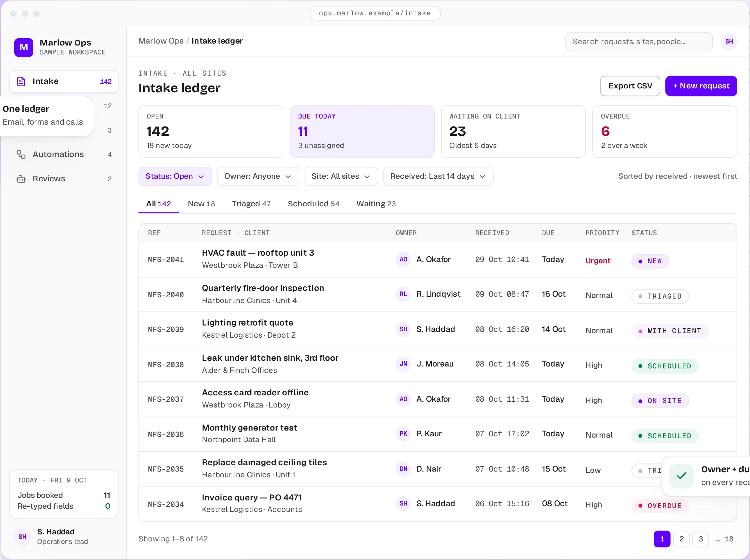Open the Waiting on Client card
The height and width of the screenshot is (560, 750).
(513, 132)
